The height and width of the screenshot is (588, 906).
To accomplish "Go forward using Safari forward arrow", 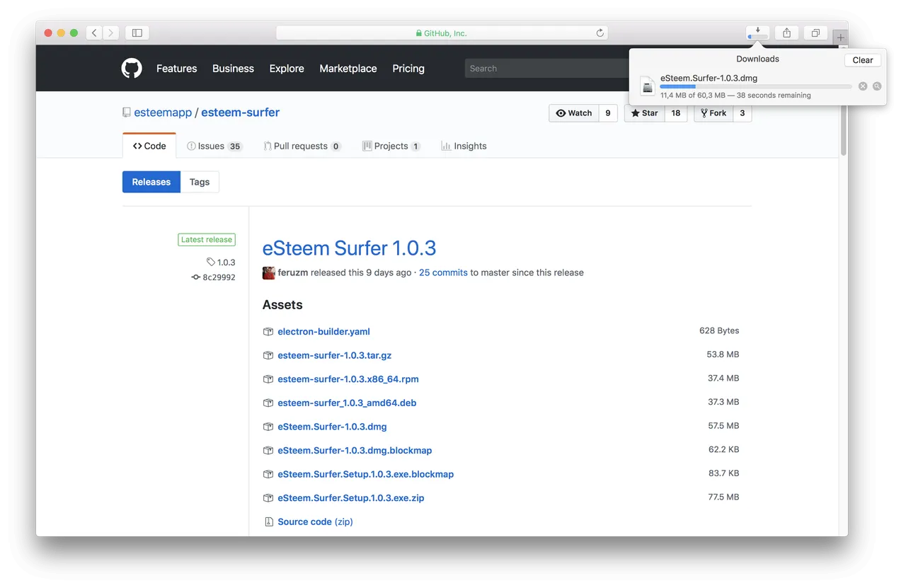I will point(110,33).
